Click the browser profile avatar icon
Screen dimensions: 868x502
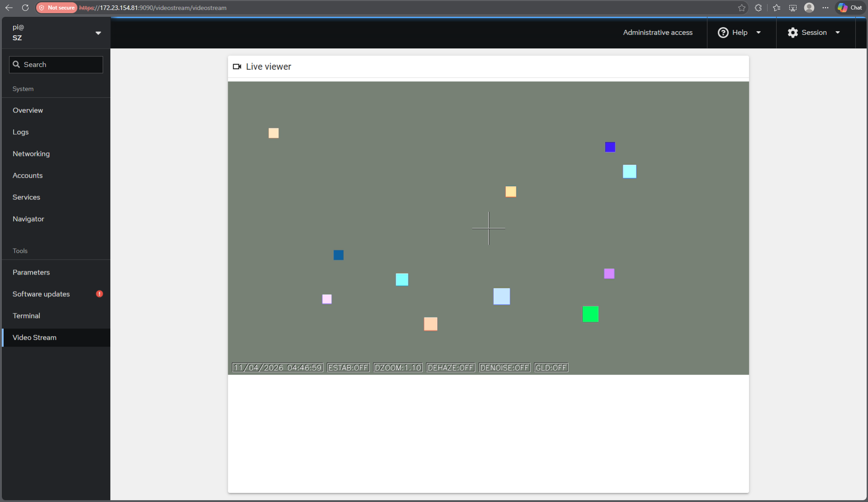809,8
